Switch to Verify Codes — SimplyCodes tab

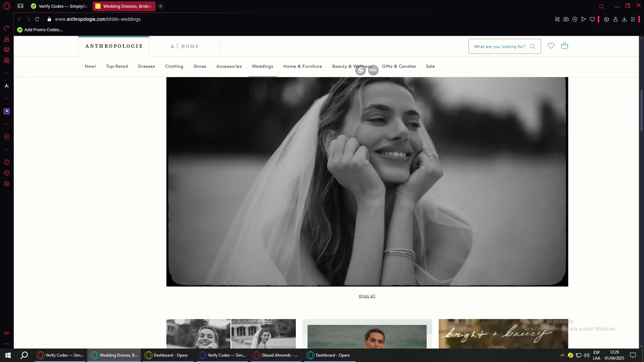click(x=59, y=6)
